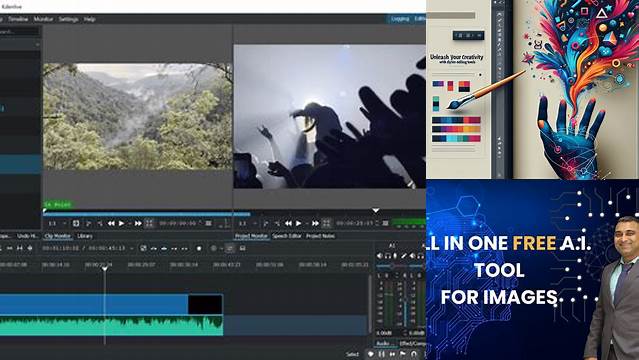Expand the timeline timecode format dropdown
This screenshot has height=360, width=639.
(x=132, y=248)
